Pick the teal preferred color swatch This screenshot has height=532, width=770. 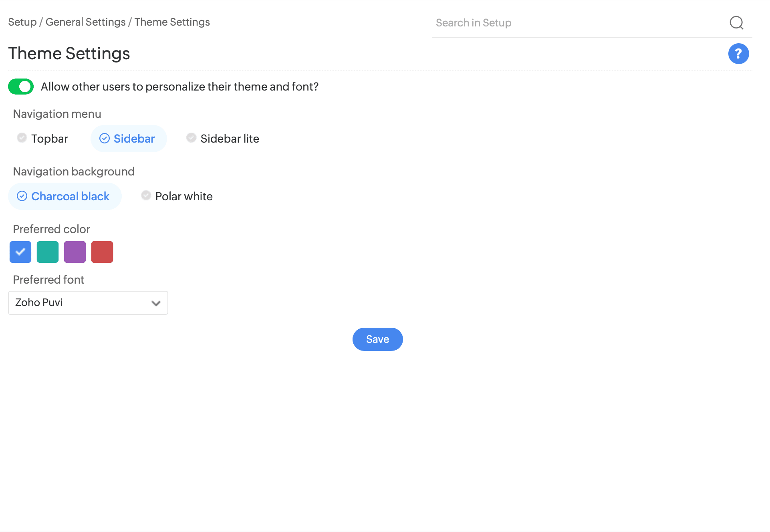(x=48, y=252)
